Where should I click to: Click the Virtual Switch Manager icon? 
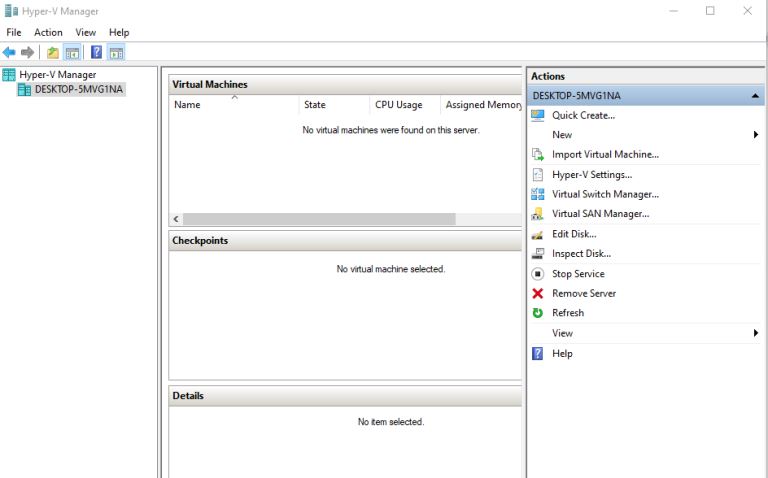[x=537, y=194]
